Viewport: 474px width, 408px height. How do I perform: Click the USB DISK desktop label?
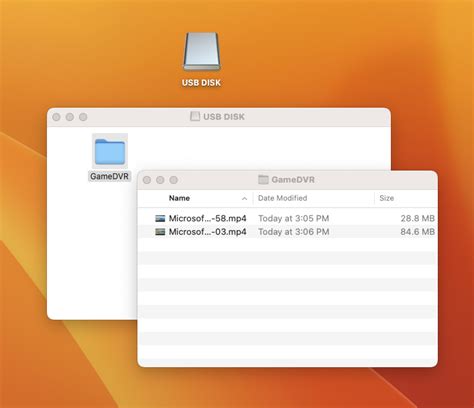point(201,83)
